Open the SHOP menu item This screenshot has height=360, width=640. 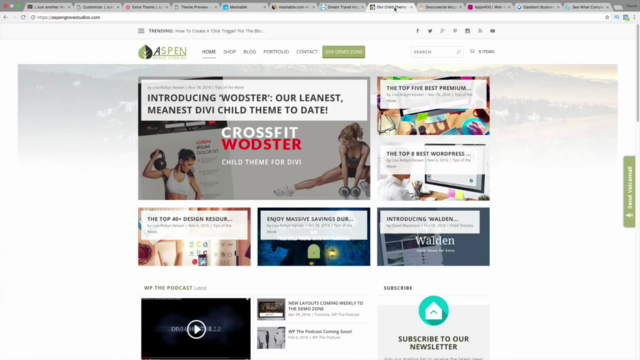click(229, 52)
